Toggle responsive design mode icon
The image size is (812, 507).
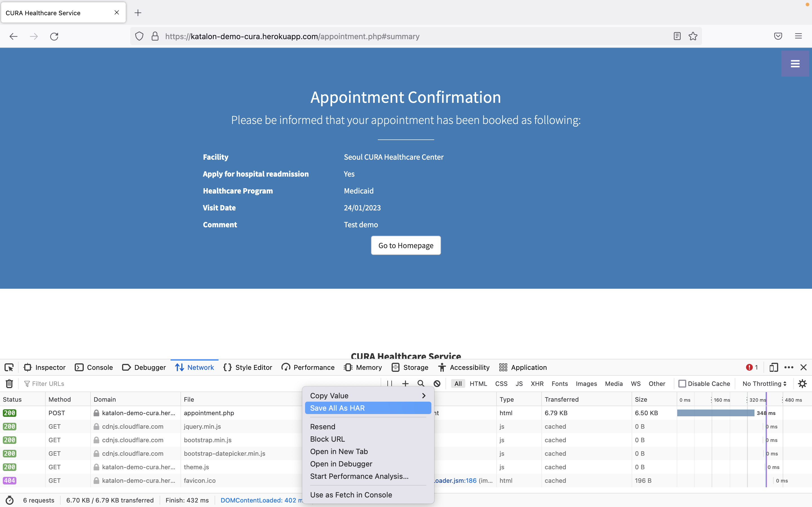(x=773, y=368)
